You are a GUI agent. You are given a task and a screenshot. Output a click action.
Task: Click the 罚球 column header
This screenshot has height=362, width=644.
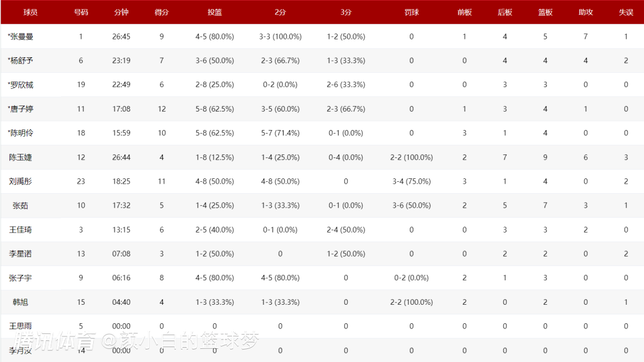pos(411,12)
